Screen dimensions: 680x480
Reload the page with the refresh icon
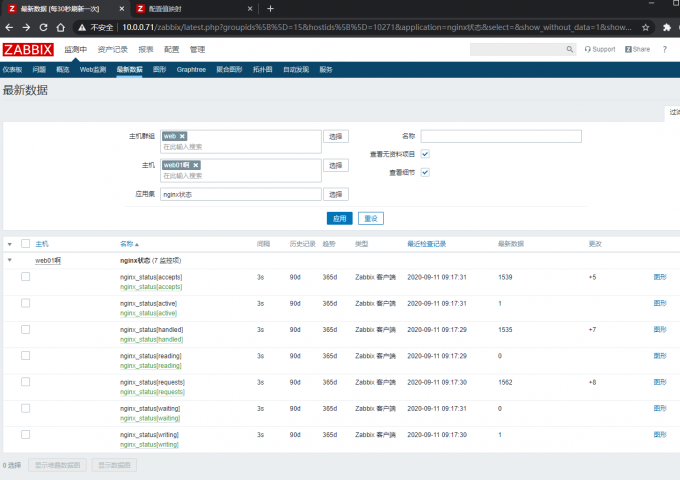[x=43, y=27]
